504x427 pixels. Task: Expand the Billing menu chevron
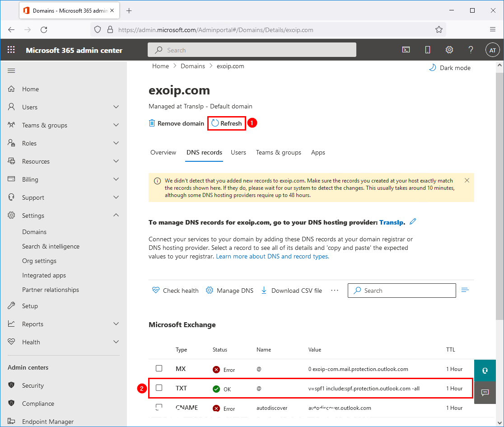click(x=116, y=179)
